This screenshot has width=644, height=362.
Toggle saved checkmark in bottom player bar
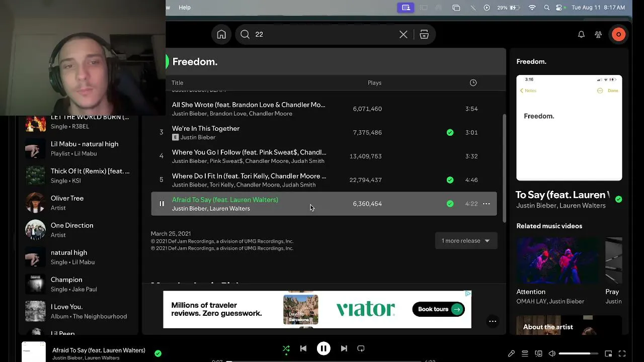(158, 353)
